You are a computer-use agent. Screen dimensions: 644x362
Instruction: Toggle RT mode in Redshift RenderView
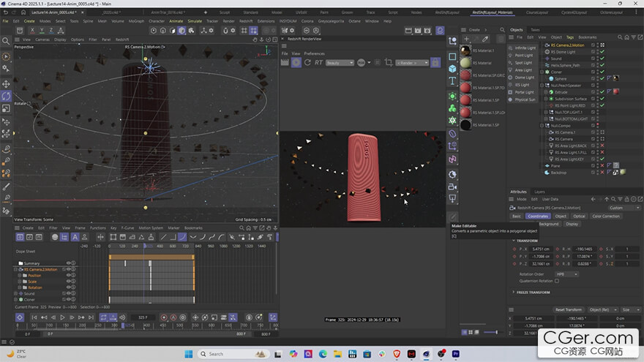coord(318,63)
